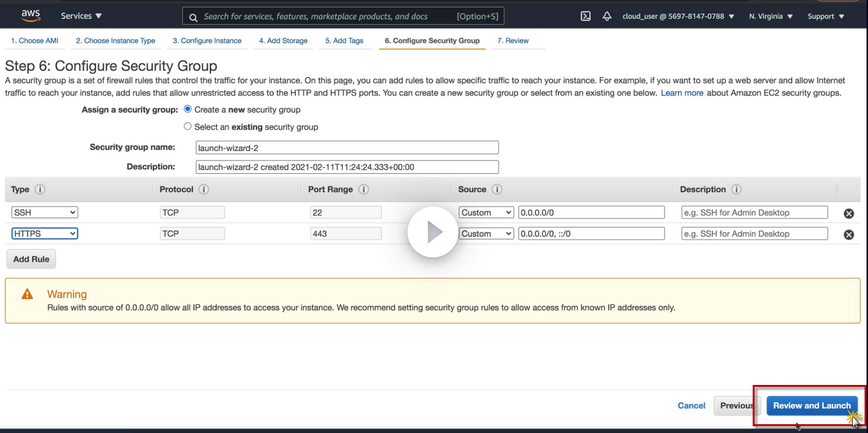Image resolution: width=868 pixels, height=433 pixels.
Task: Select an existing security group option
Action: point(187,127)
